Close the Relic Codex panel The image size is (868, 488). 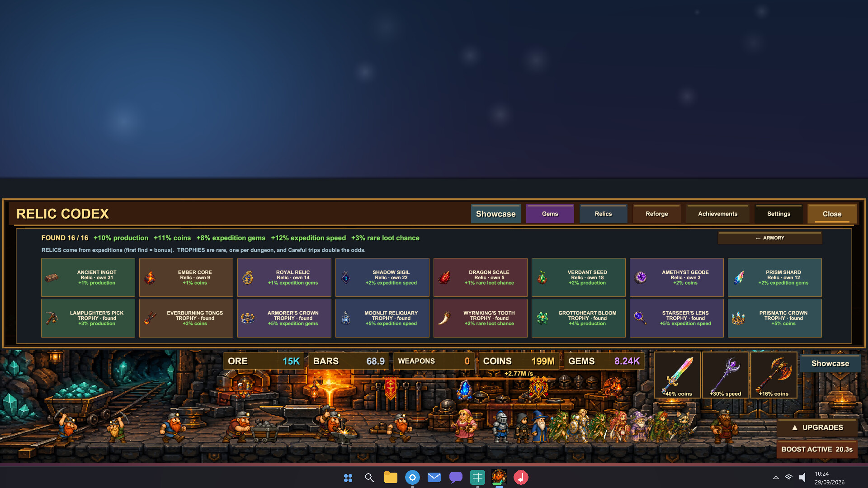832,214
